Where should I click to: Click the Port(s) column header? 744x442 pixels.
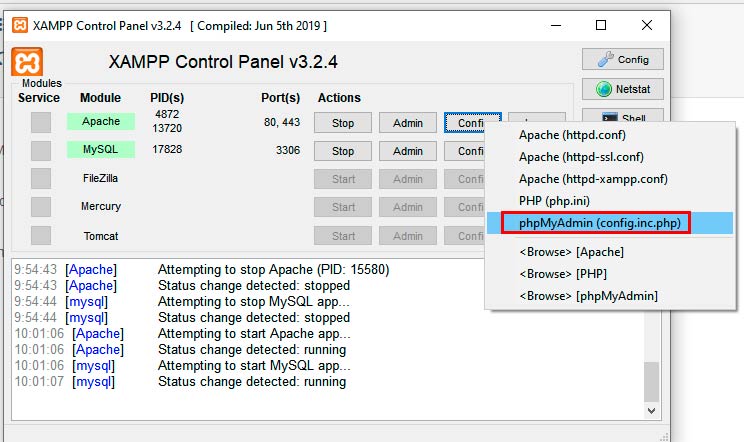click(x=280, y=98)
